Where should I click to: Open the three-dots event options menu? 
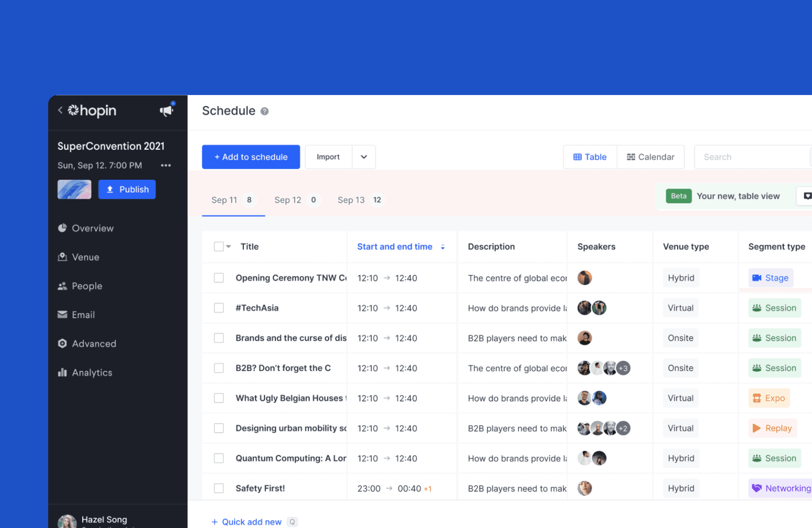pyautogui.click(x=166, y=165)
